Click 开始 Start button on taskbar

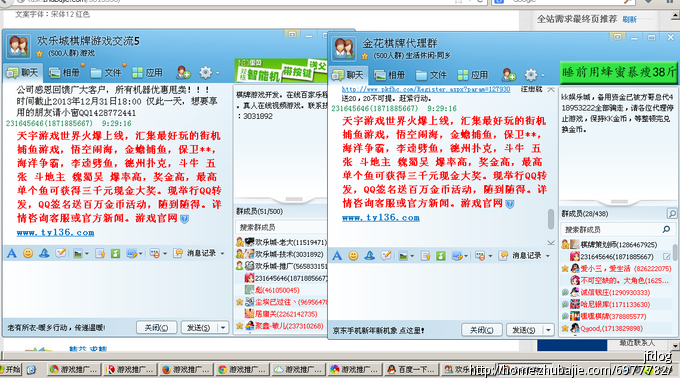[11, 370]
